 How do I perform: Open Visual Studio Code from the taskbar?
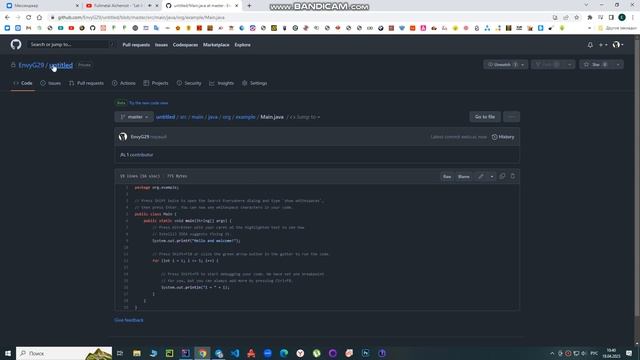click(x=235, y=353)
